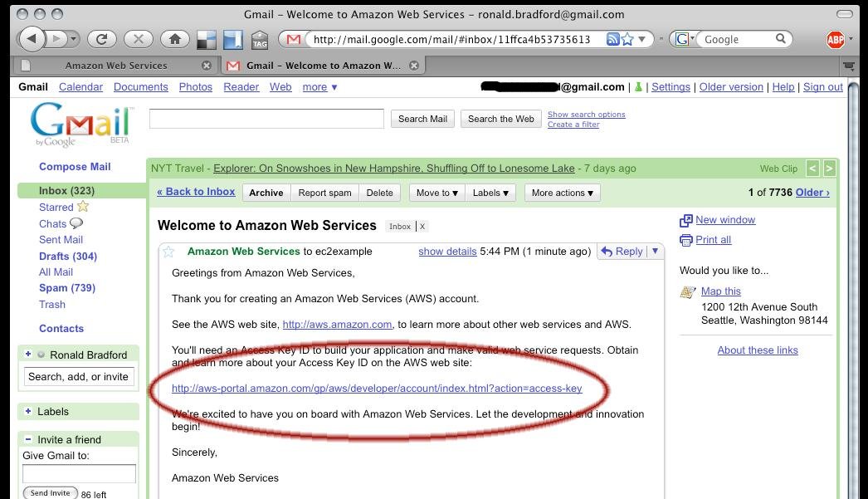Show previous web clip arrow

point(812,168)
